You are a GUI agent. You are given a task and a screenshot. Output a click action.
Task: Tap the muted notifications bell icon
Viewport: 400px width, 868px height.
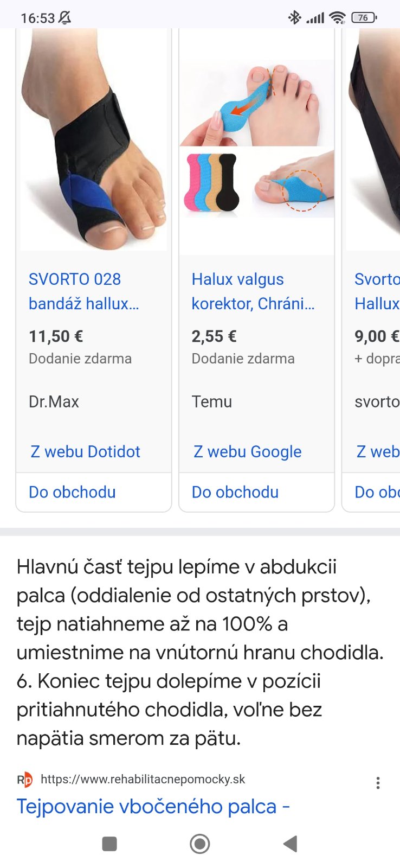(x=64, y=18)
